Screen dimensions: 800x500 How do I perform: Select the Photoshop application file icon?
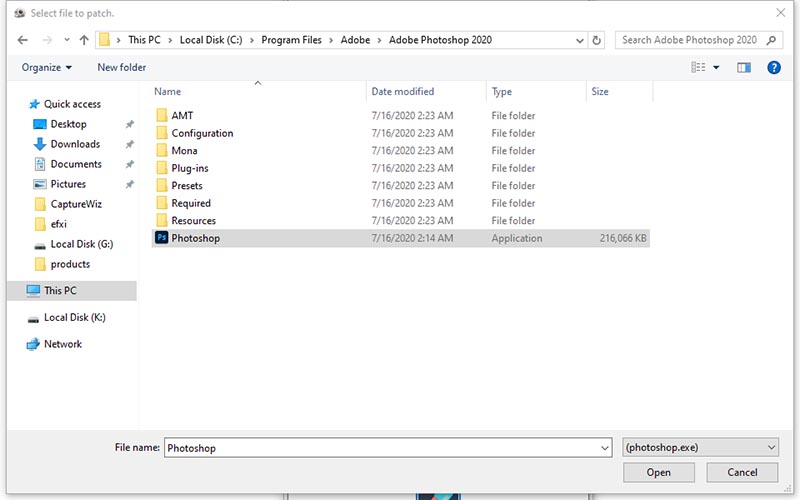[161, 238]
